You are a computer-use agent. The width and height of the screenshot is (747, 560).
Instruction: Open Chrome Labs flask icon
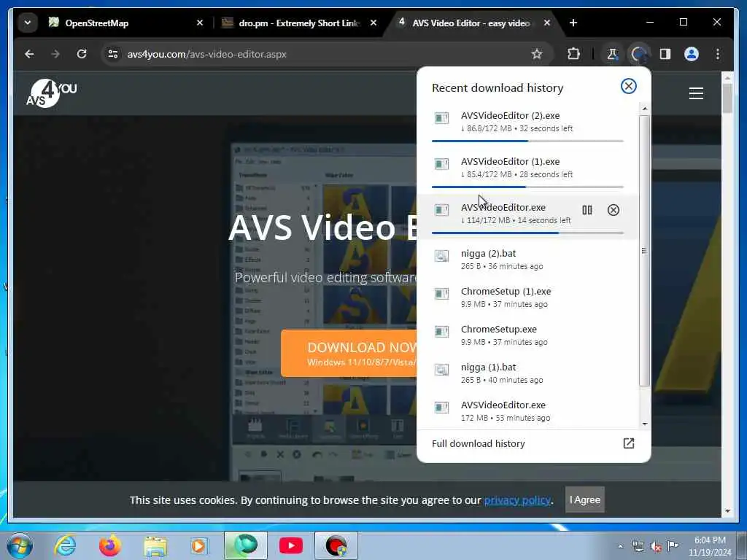[x=612, y=54]
